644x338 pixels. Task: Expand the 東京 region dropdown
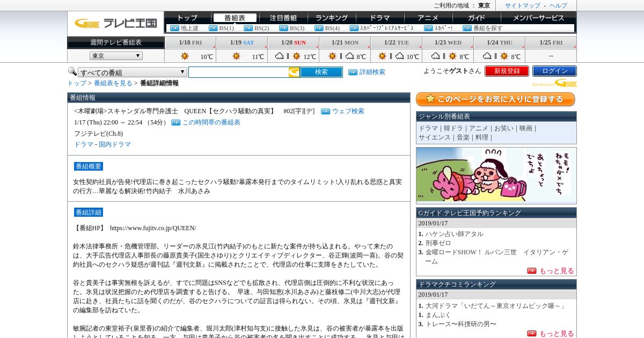[x=116, y=56]
